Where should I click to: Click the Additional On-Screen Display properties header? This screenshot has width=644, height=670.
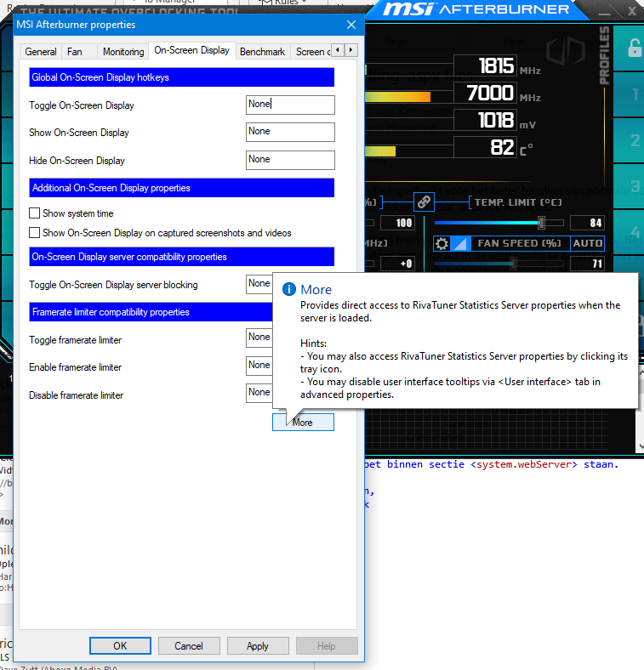182,188
